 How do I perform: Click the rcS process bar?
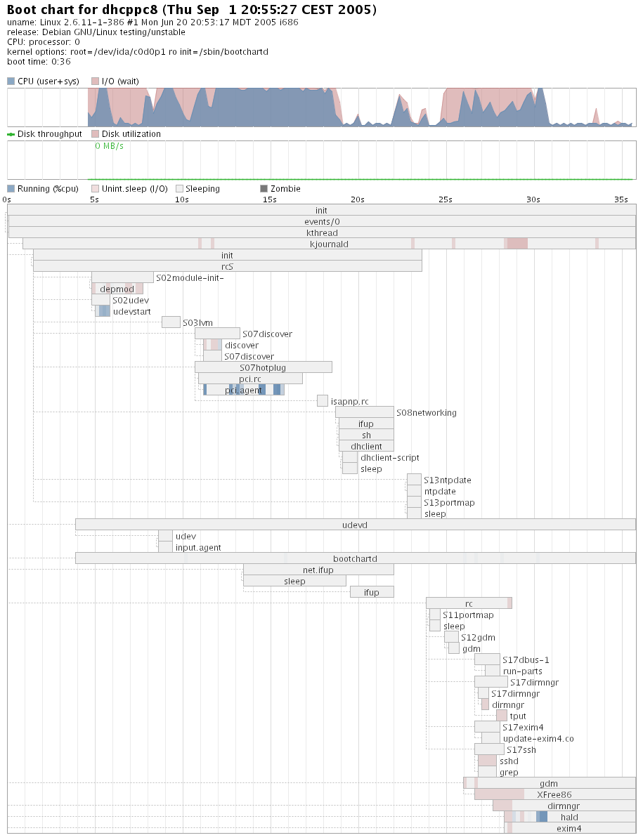click(x=227, y=266)
